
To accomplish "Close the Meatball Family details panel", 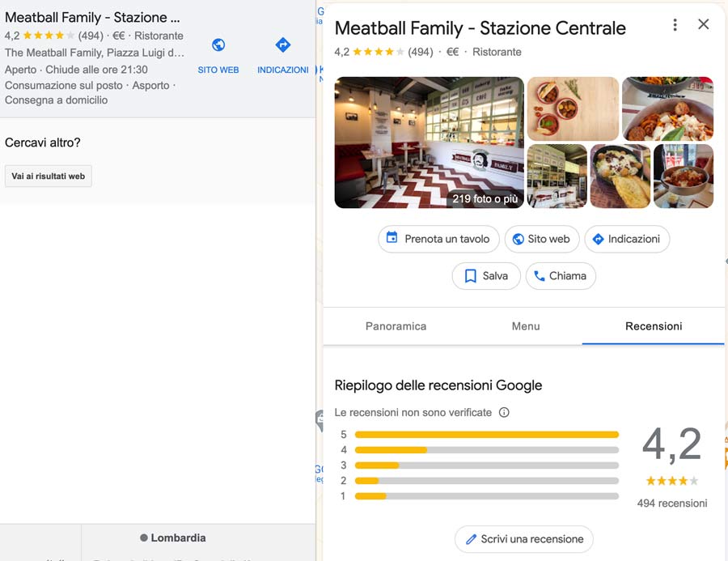I will [x=704, y=24].
